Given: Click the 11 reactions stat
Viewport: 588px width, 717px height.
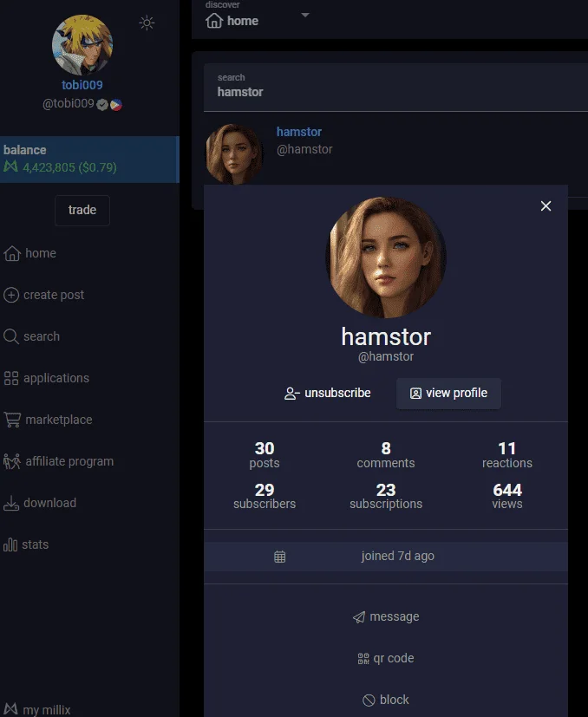Looking at the screenshot, I should (507, 455).
